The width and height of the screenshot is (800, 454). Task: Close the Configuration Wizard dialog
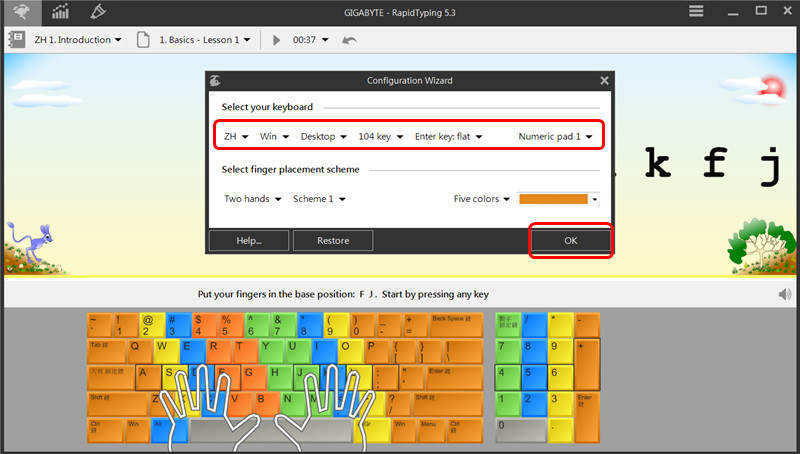click(x=604, y=81)
